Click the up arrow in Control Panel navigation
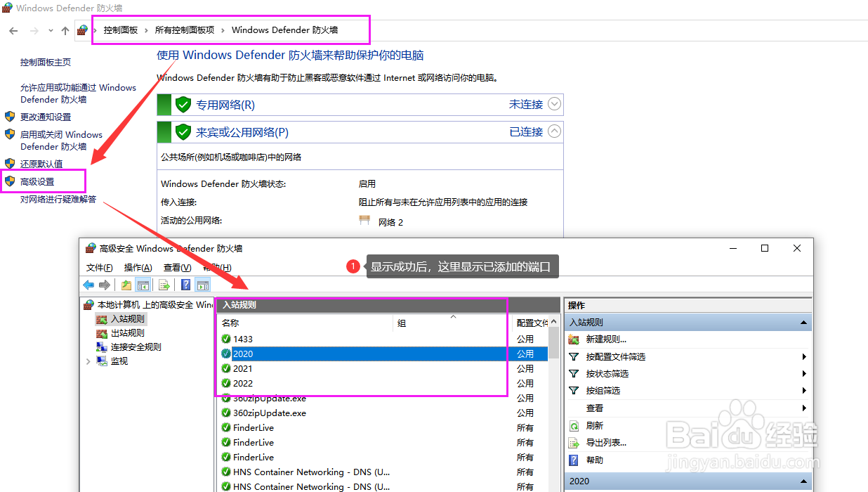The width and height of the screenshot is (868, 492). tap(65, 30)
